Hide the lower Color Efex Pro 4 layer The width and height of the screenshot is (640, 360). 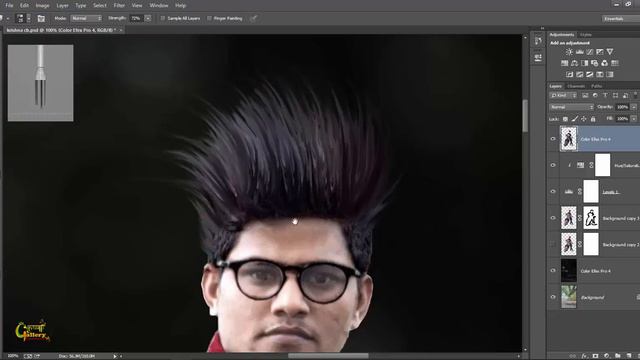[x=553, y=271]
